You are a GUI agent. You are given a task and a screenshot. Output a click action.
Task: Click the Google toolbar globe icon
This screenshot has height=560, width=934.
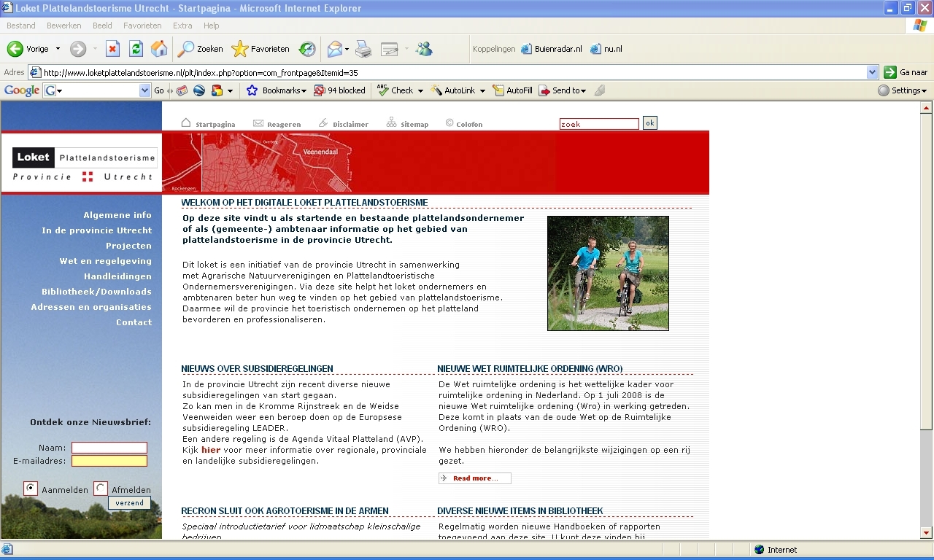click(198, 90)
